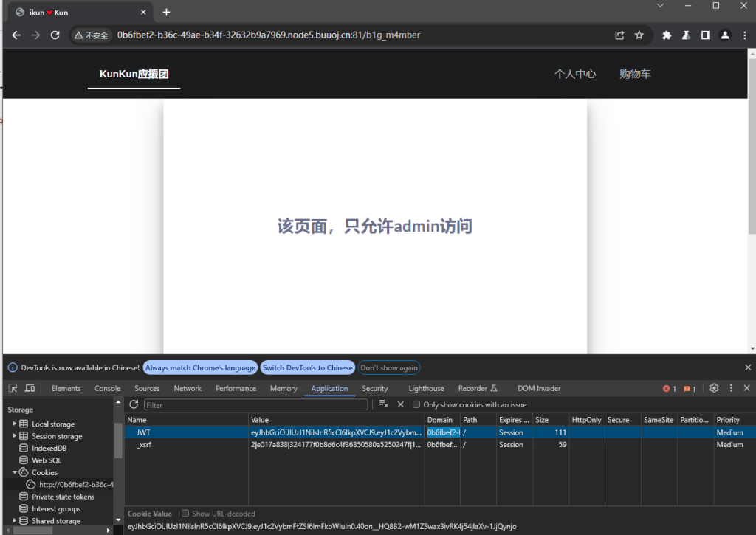Expand the Local storage tree node
Image resolution: width=756 pixels, height=535 pixels.
click(x=14, y=424)
